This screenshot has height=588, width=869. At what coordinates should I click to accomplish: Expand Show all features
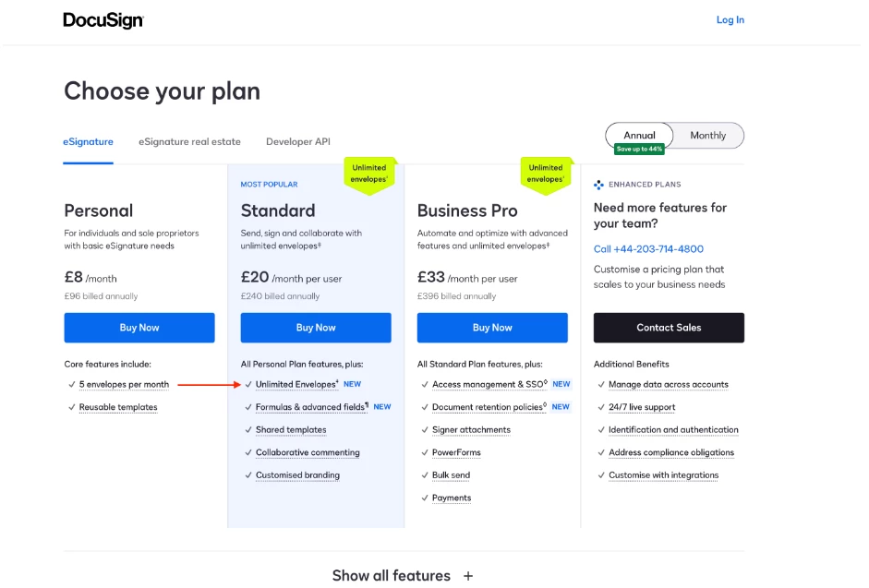(403, 576)
